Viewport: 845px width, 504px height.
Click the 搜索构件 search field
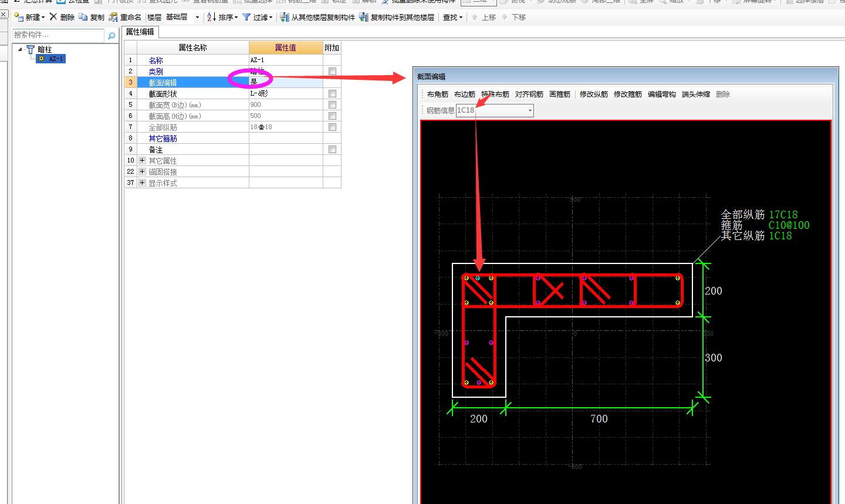click(x=59, y=35)
